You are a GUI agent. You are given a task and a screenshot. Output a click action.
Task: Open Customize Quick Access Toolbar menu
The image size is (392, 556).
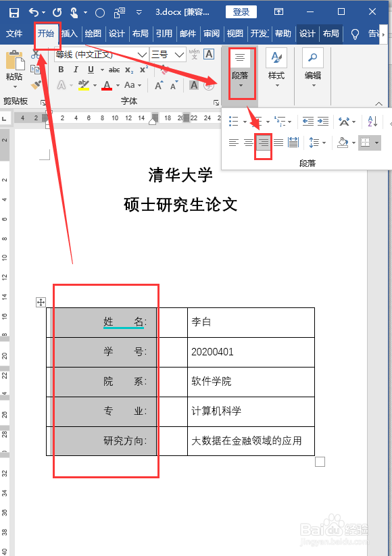139,12
